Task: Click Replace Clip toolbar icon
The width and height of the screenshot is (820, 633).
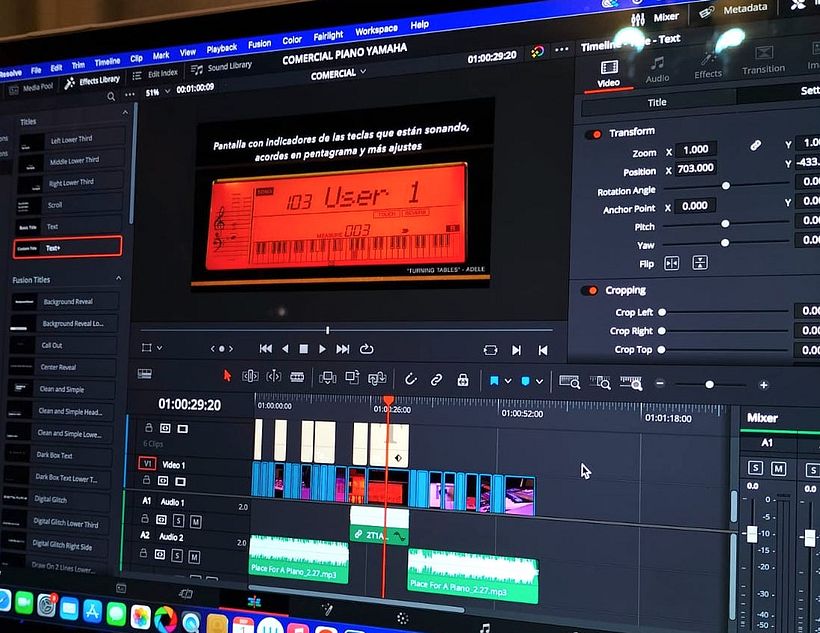Action: point(377,378)
